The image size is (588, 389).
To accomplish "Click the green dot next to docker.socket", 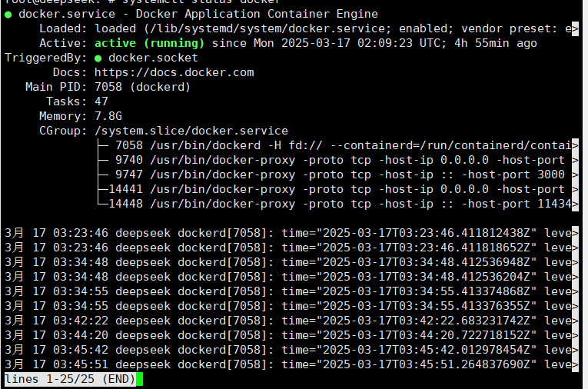I will tap(98, 58).
